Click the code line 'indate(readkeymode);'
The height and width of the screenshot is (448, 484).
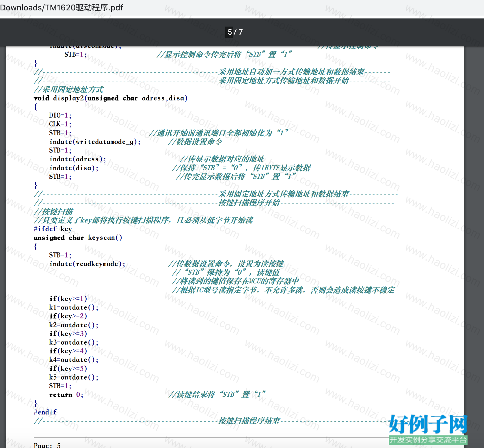coord(87,264)
